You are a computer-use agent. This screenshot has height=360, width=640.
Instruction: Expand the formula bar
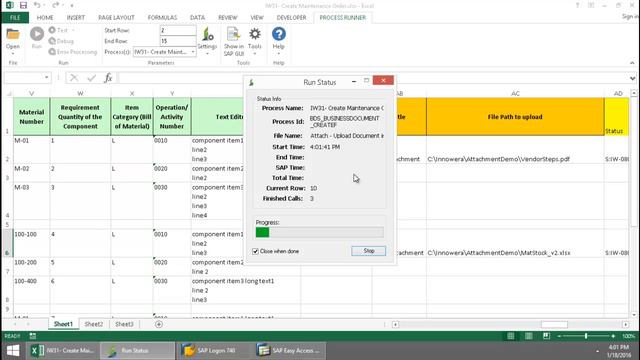[632, 78]
